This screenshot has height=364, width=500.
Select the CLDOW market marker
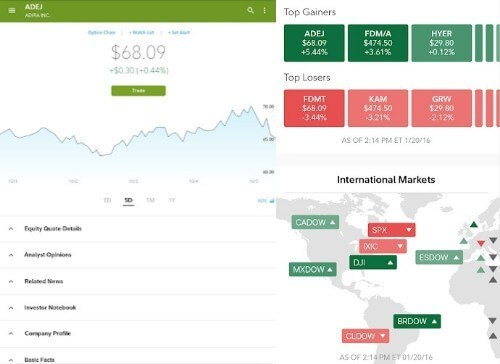click(x=365, y=336)
